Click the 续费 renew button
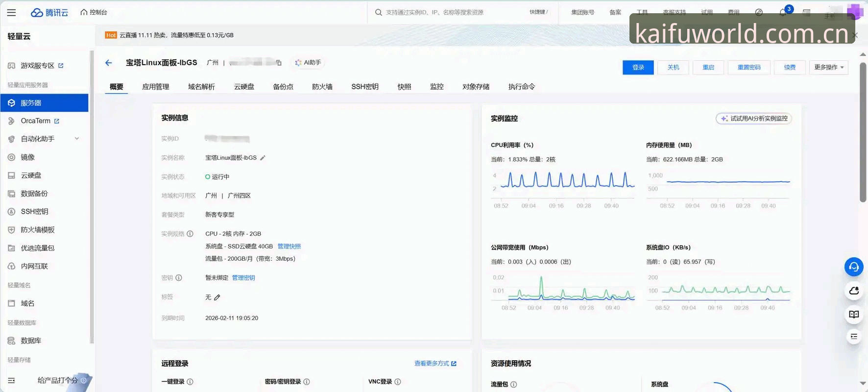868x392 pixels. click(x=790, y=68)
